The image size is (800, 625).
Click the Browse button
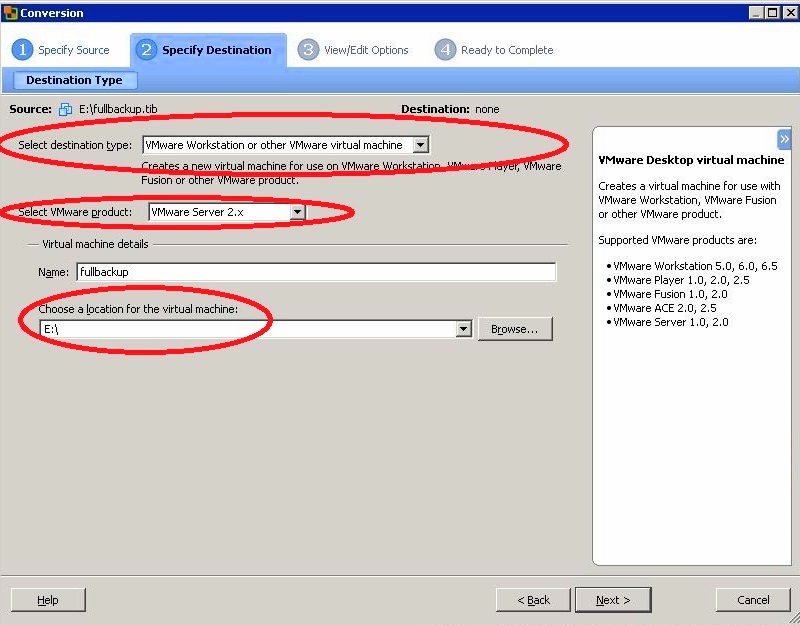tap(515, 329)
